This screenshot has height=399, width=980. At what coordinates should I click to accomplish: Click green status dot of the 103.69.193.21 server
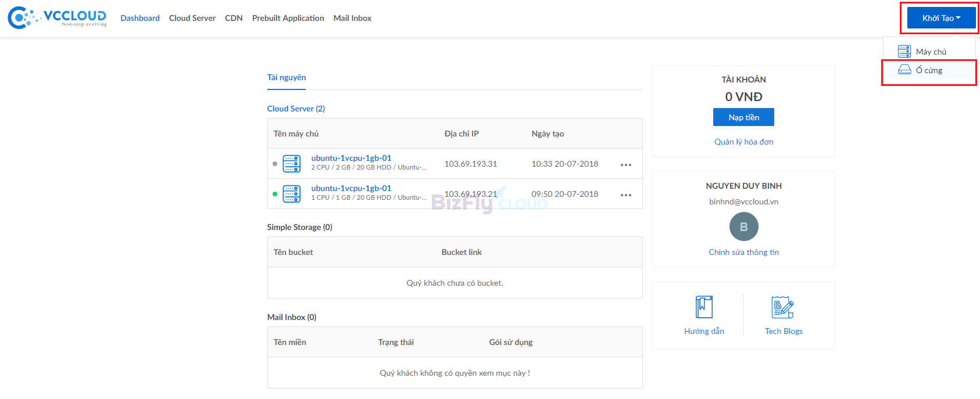coord(275,194)
